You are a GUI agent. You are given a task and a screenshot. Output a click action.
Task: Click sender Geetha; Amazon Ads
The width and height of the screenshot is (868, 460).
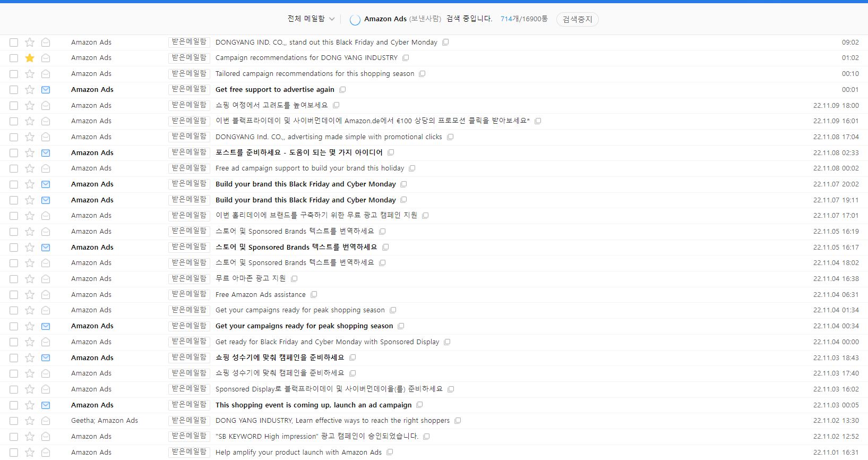click(x=105, y=421)
